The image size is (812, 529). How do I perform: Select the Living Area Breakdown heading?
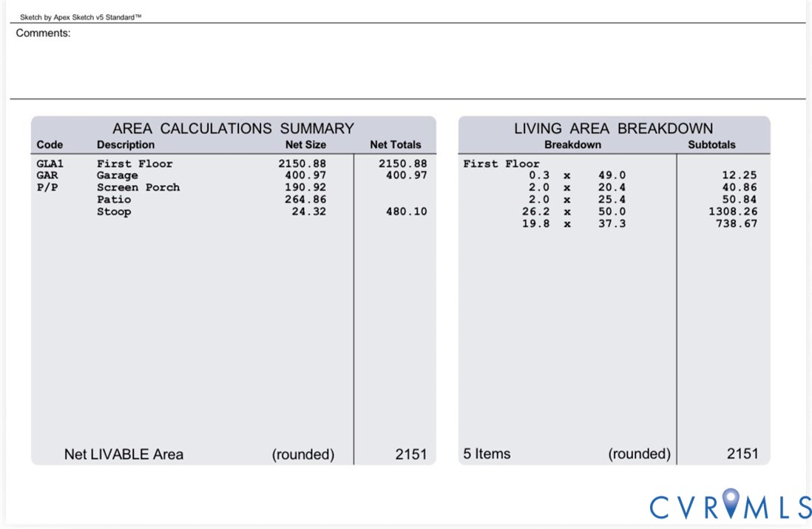tap(613, 128)
